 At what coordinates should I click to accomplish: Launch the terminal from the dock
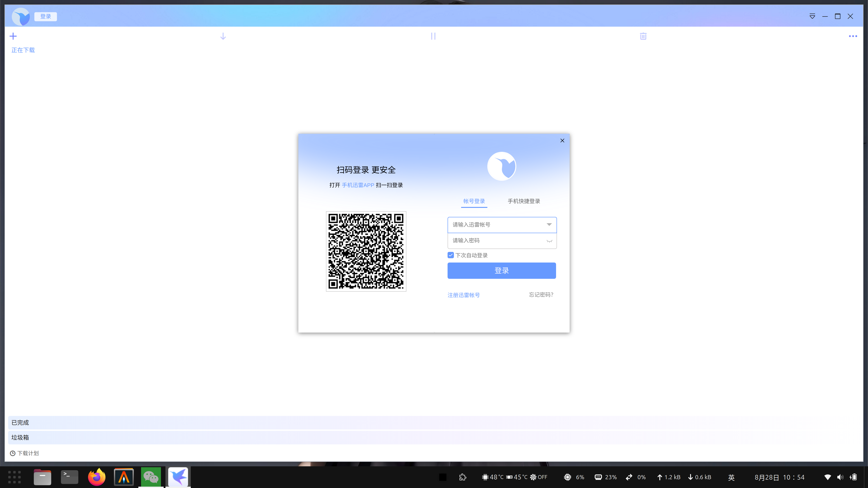coord(69,477)
